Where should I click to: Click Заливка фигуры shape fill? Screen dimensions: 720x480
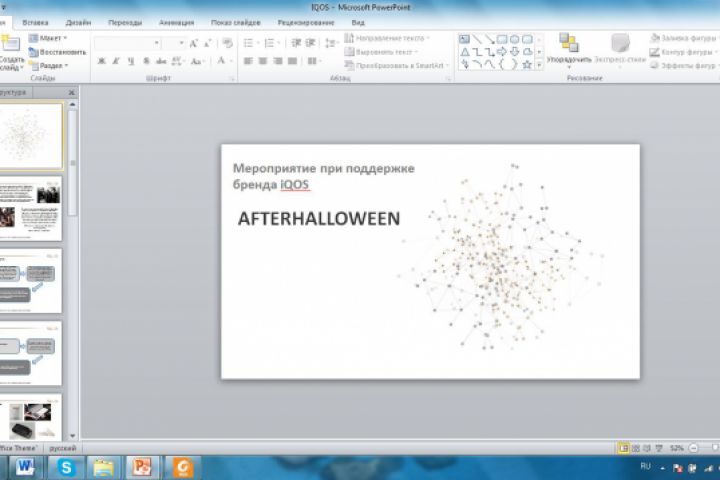[x=684, y=38]
